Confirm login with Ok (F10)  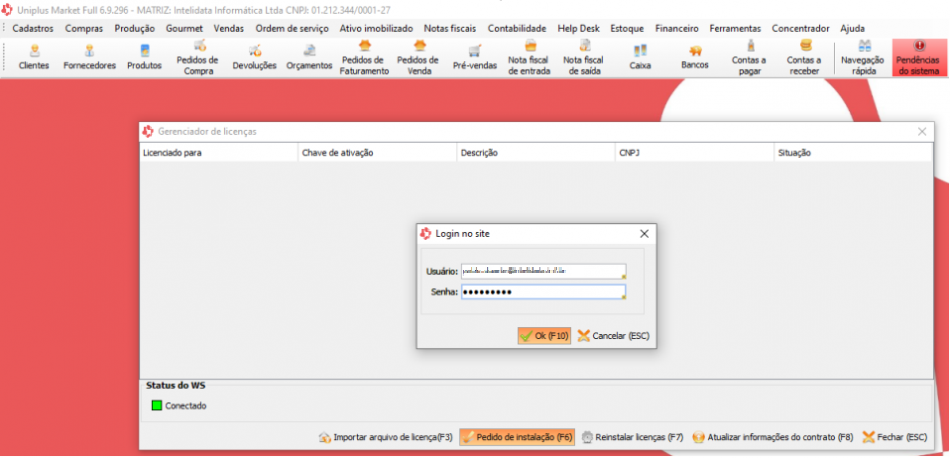pos(544,336)
